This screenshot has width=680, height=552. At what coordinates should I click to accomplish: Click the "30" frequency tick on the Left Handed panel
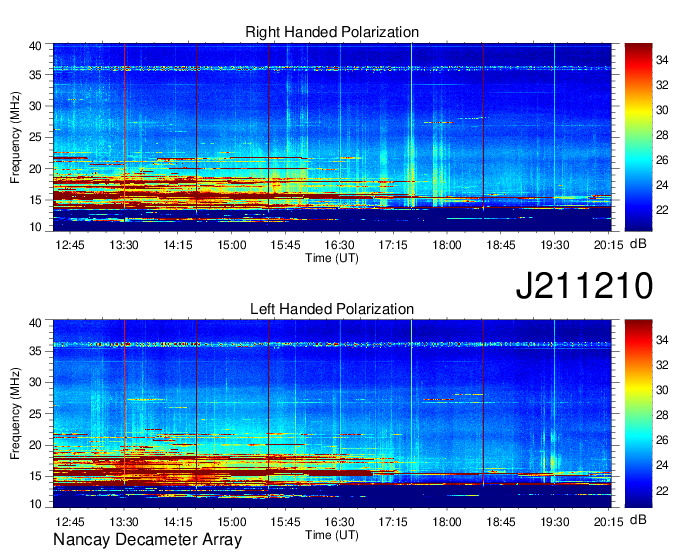click(x=35, y=382)
